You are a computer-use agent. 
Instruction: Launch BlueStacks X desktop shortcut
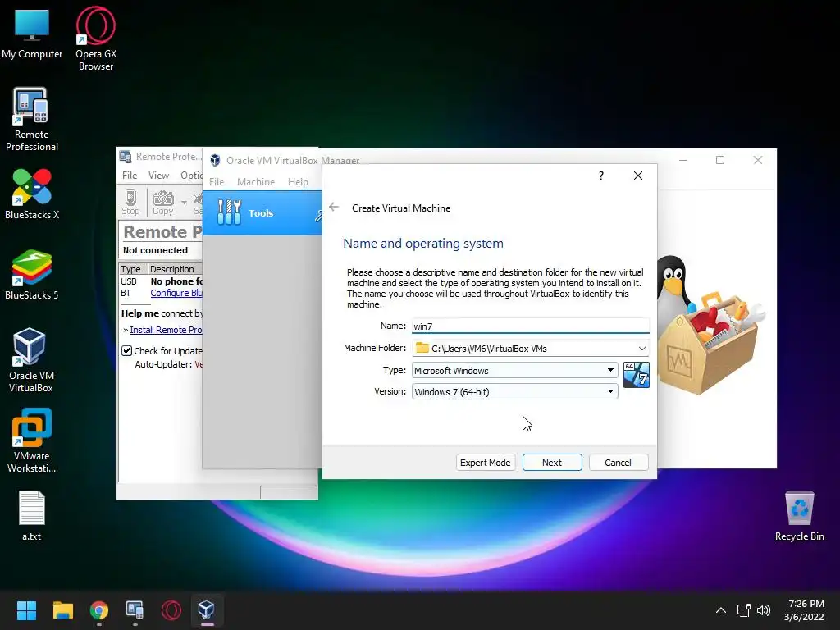[32, 194]
